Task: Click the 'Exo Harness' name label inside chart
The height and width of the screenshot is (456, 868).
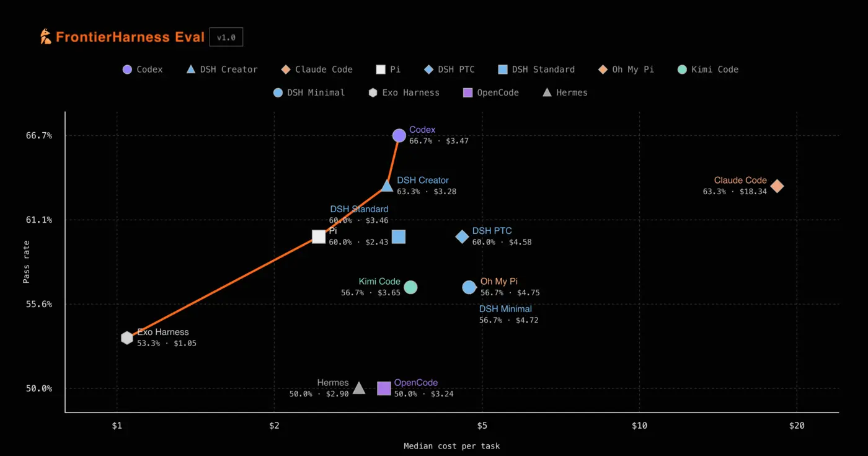Action: pos(163,332)
